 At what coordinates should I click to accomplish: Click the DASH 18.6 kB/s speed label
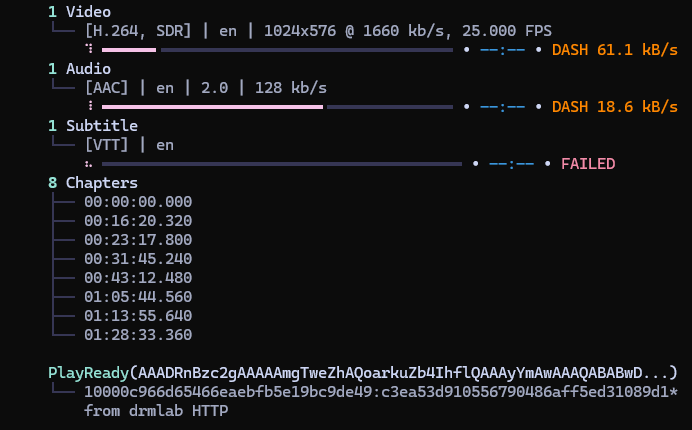[x=614, y=107]
